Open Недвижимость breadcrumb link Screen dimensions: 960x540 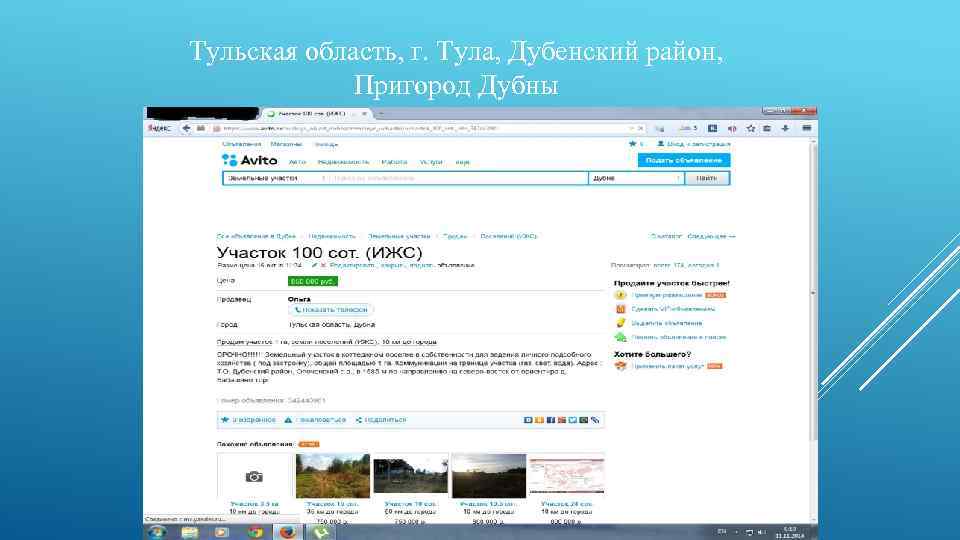coord(332,236)
